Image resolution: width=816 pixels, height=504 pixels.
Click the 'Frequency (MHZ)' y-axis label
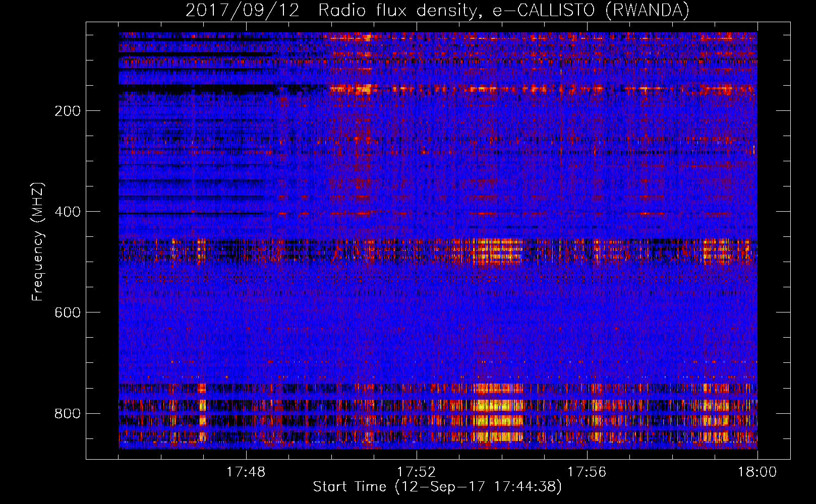(38, 241)
